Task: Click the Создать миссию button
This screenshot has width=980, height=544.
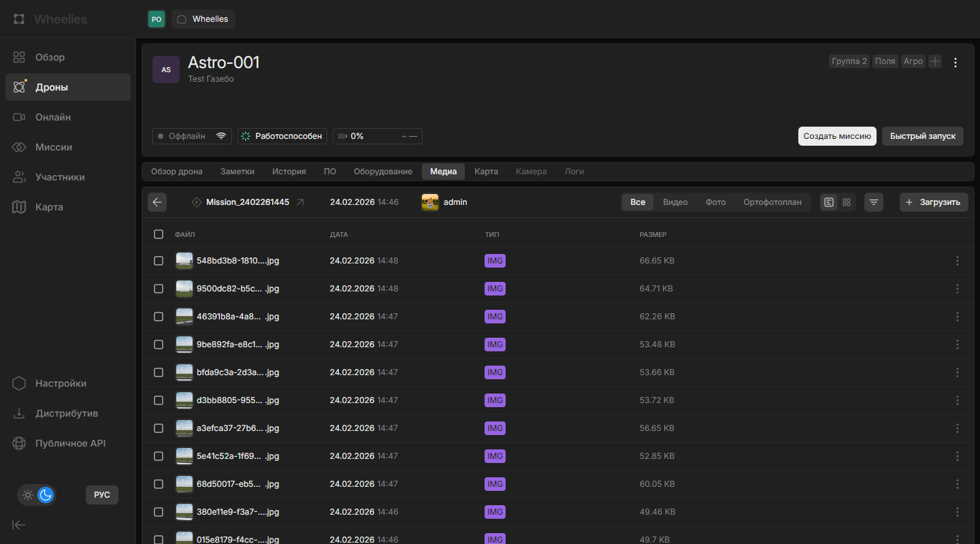Action: (837, 136)
